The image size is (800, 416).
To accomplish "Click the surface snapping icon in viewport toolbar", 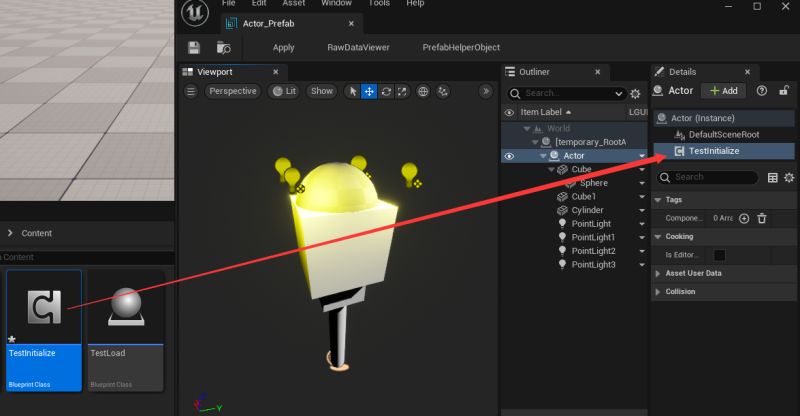I will click(x=443, y=91).
